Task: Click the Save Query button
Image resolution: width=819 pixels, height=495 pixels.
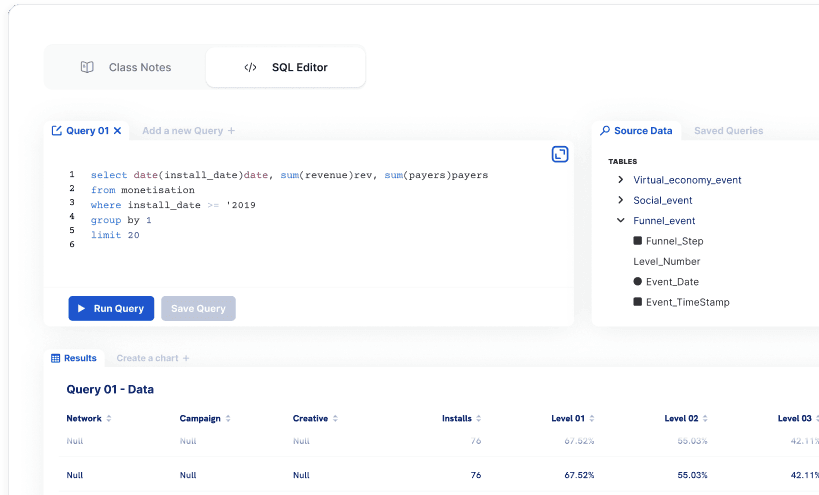Action: pos(198,308)
